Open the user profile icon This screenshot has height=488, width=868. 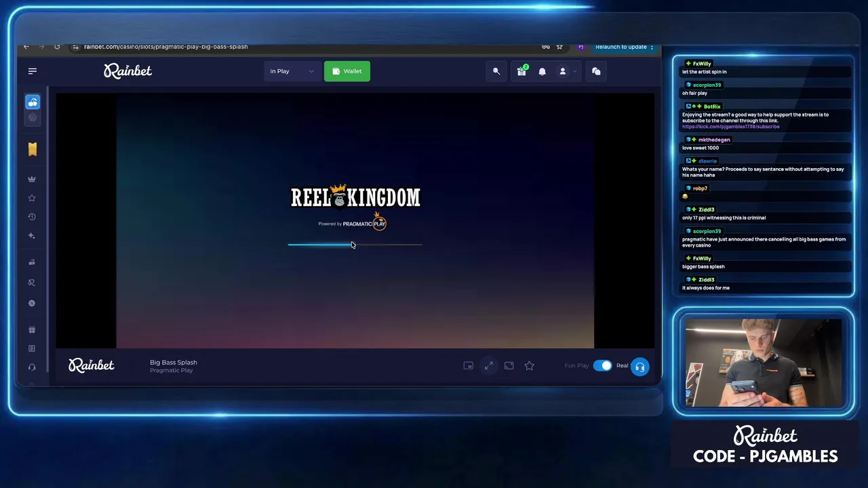tap(562, 71)
